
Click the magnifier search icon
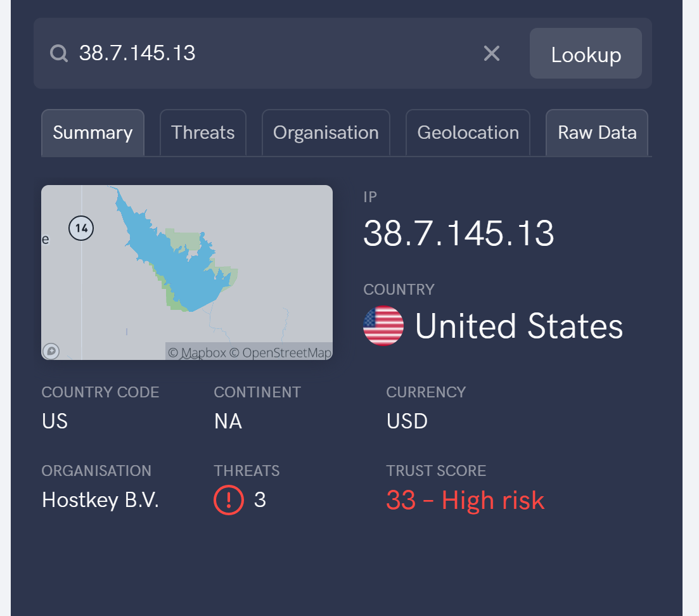click(59, 53)
